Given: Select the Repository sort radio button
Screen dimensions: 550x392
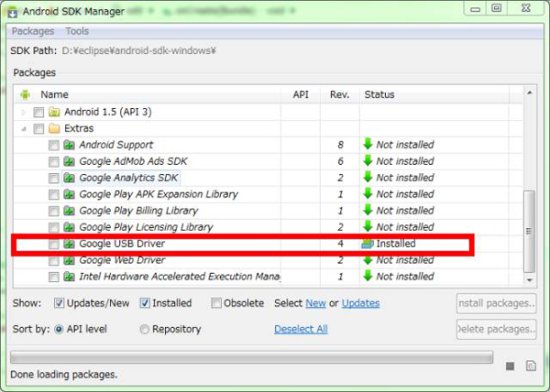Looking at the screenshot, I should pos(145,330).
